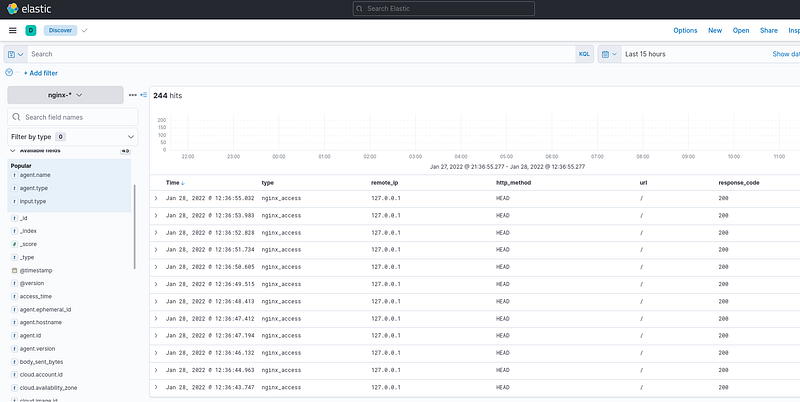This screenshot has height=402, width=800.
Task: Select the _index field
Action: 28,231
